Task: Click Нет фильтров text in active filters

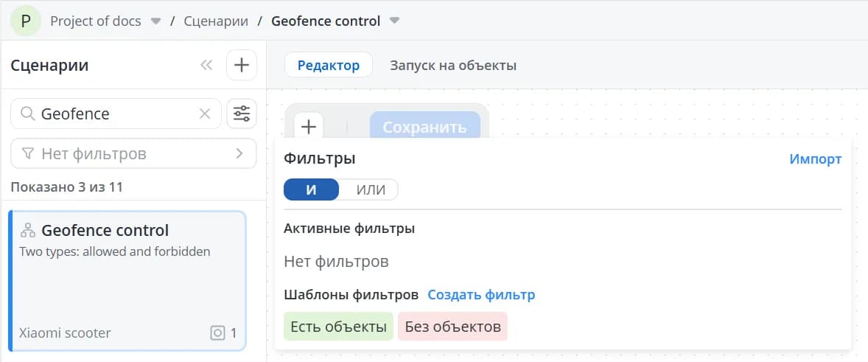Action: pyautogui.click(x=336, y=261)
